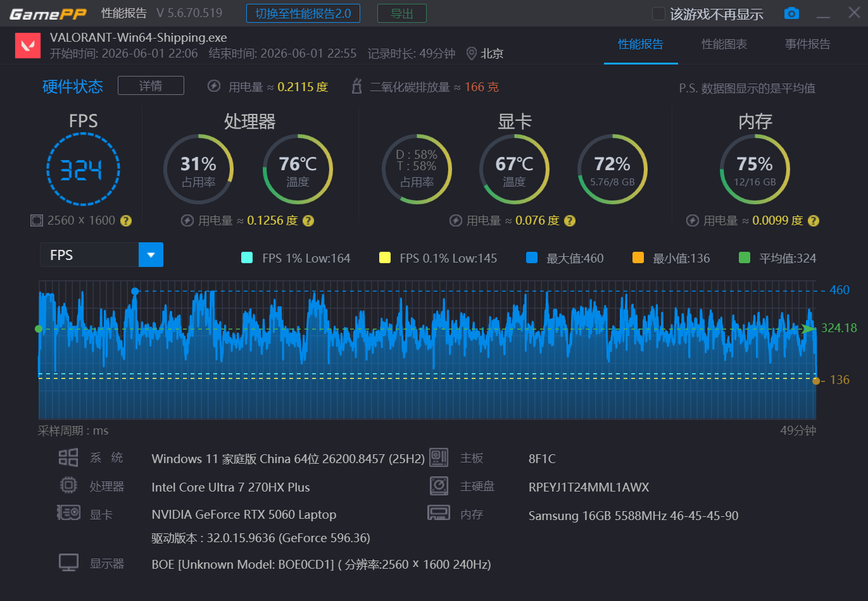The image size is (868, 601).
Task: Click the RAM 75% usage gauge
Action: (x=755, y=170)
